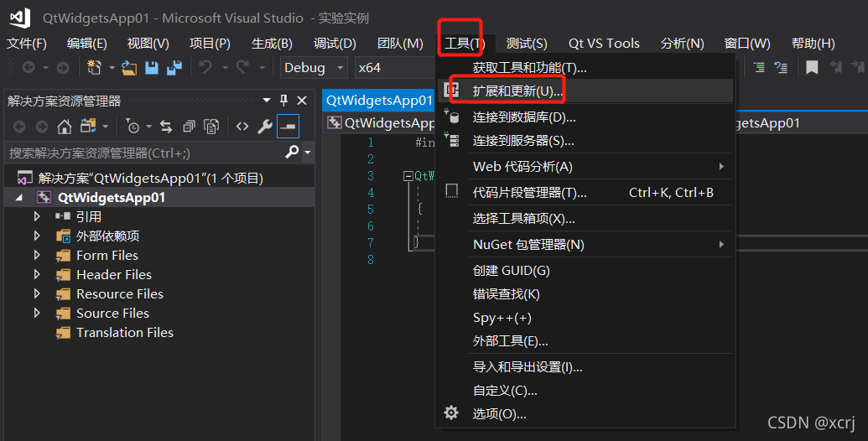
Task: Expand the Form Files folder node
Action: pos(37,255)
